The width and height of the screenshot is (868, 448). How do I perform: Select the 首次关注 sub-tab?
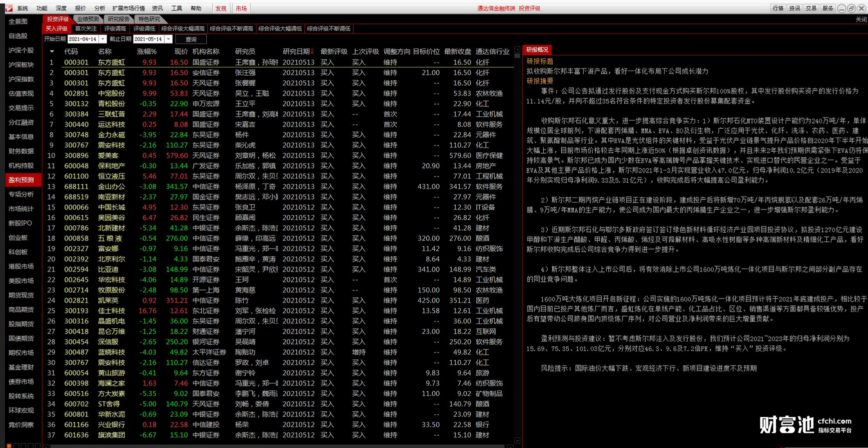(86, 28)
